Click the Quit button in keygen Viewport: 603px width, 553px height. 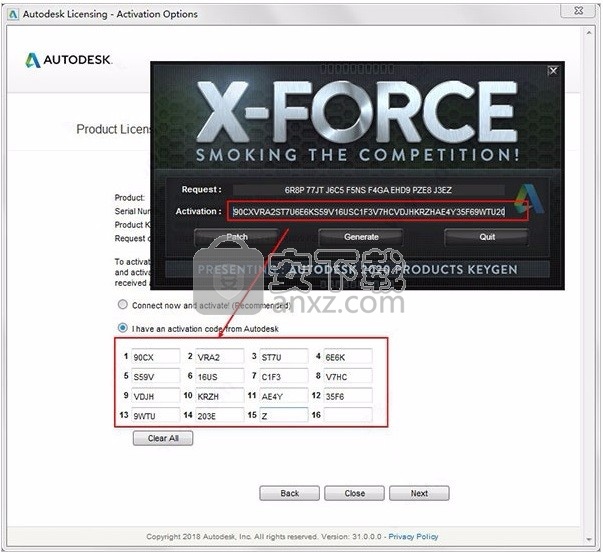(486, 237)
